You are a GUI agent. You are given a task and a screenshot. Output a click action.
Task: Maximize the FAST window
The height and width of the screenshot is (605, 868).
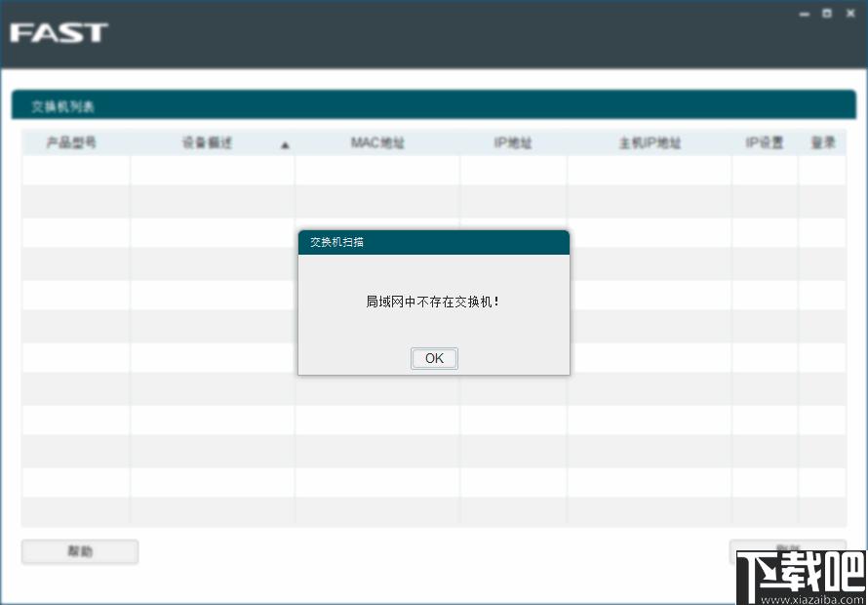pos(826,14)
